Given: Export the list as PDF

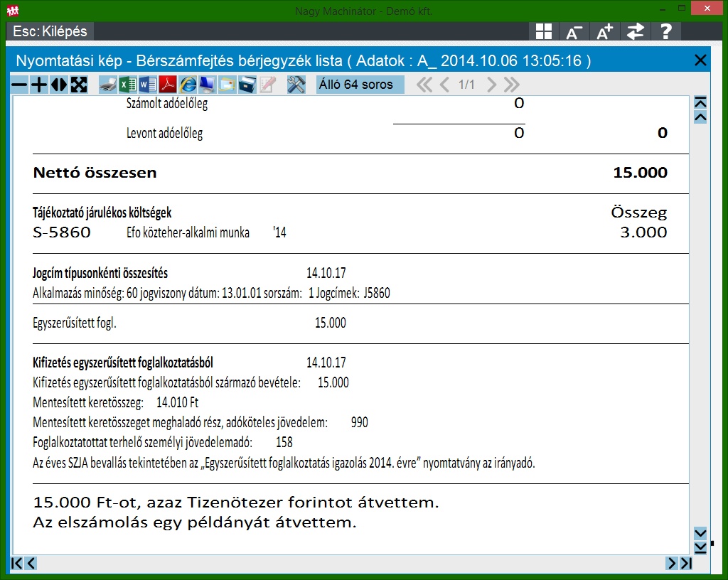Looking at the screenshot, I should point(168,85).
